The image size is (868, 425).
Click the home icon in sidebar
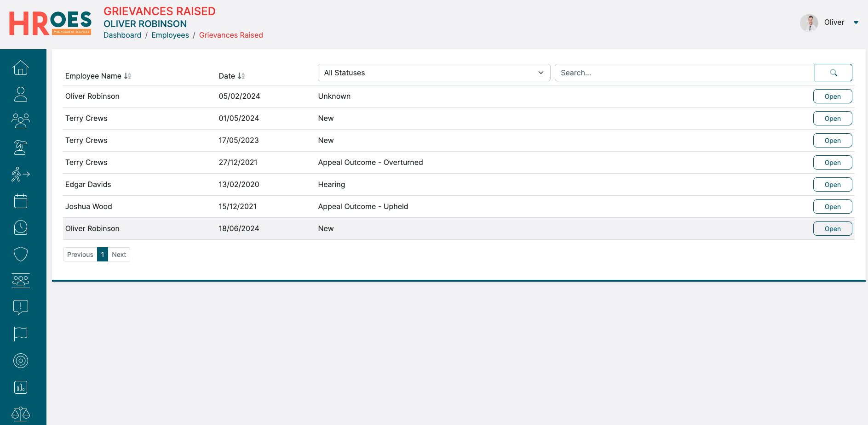click(21, 68)
